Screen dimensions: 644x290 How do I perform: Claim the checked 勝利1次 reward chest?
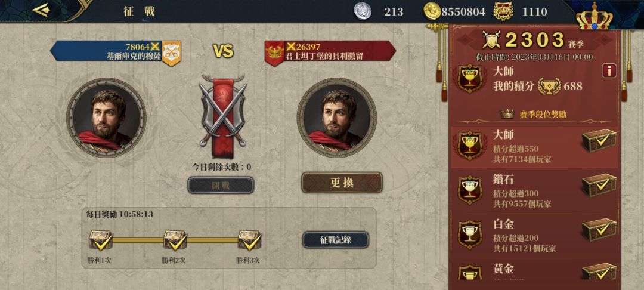tap(101, 240)
